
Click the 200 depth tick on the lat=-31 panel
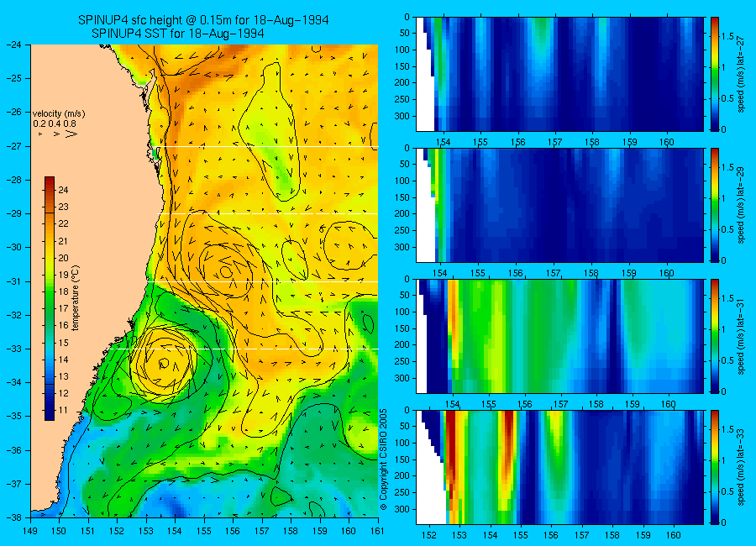pos(402,345)
